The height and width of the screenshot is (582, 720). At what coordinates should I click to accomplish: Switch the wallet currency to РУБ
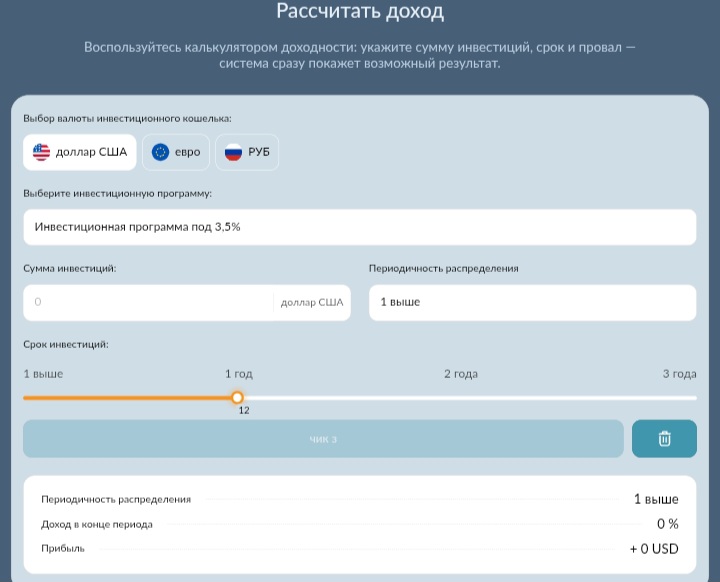tap(247, 152)
